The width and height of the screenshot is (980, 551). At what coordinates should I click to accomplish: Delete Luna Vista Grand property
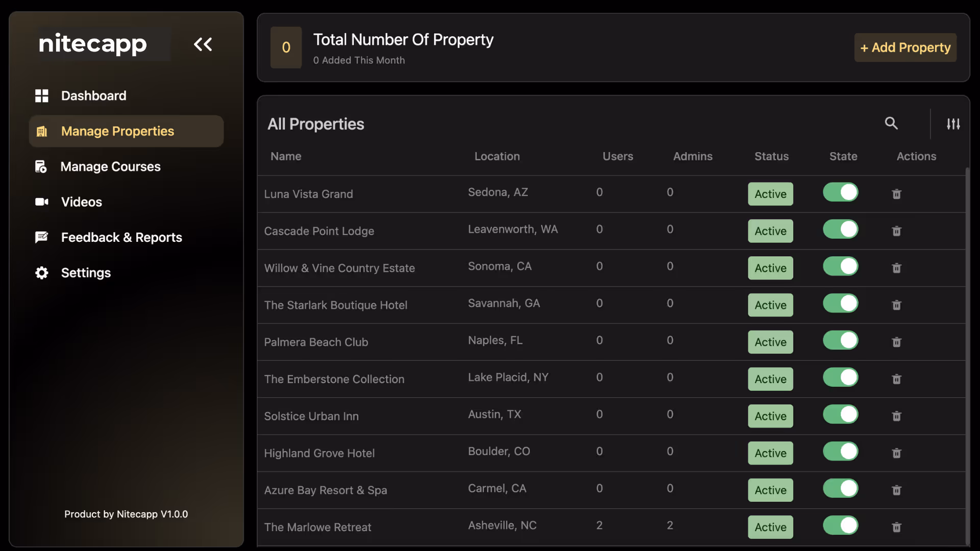(x=896, y=194)
